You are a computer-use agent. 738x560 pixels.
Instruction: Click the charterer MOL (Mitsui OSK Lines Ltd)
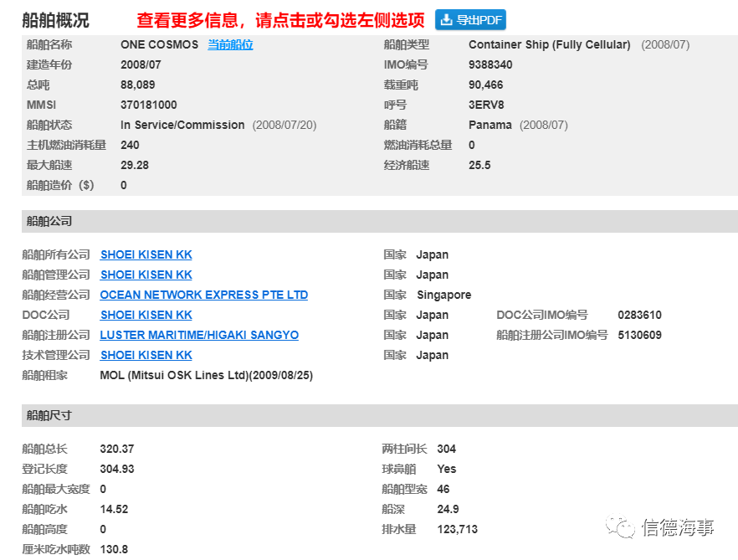pos(174,375)
